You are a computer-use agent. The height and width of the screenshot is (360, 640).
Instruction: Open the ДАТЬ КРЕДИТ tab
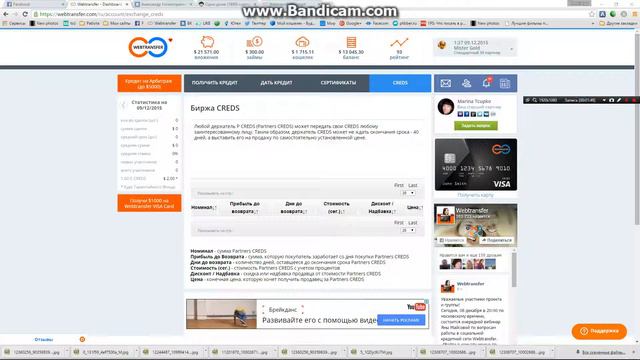pos(276,83)
